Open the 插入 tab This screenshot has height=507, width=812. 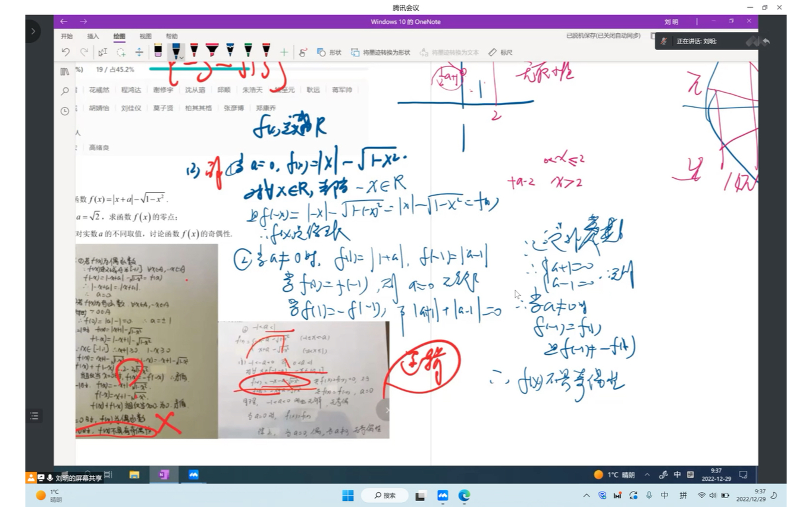point(93,36)
